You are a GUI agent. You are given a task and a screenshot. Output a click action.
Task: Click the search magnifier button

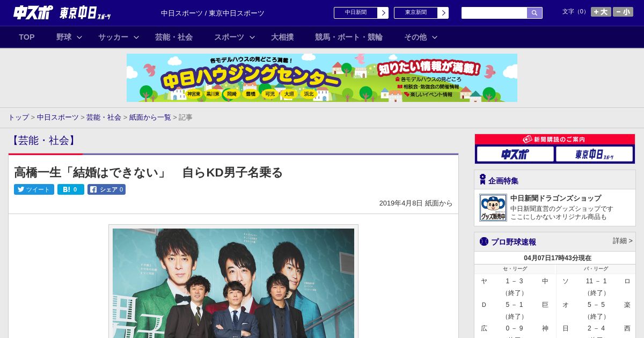[x=535, y=13]
